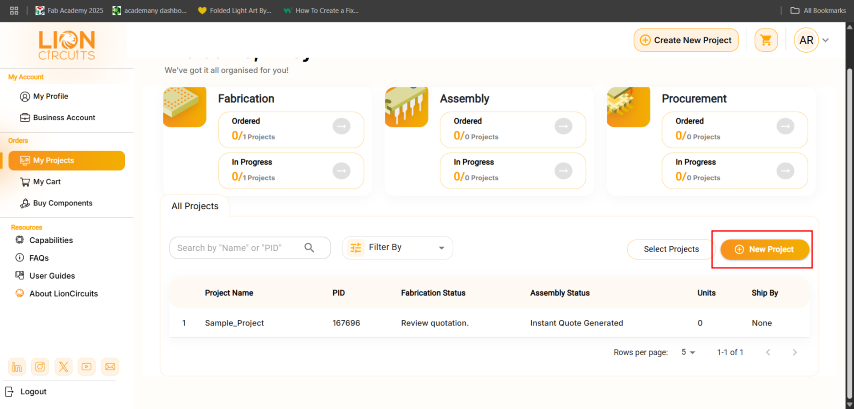Click the Assembly Status column header
The height and width of the screenshot is (409, 854).
(x=560, y=293)
